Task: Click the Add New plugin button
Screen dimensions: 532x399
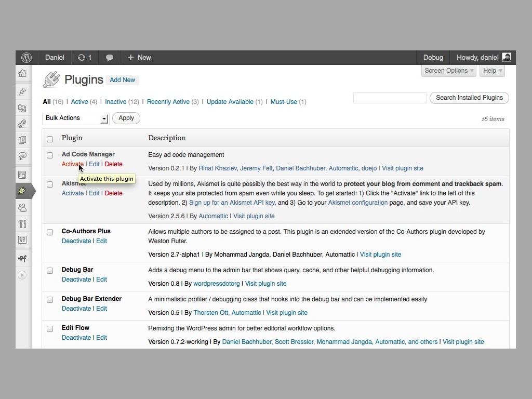Action: tap(122, 80)
